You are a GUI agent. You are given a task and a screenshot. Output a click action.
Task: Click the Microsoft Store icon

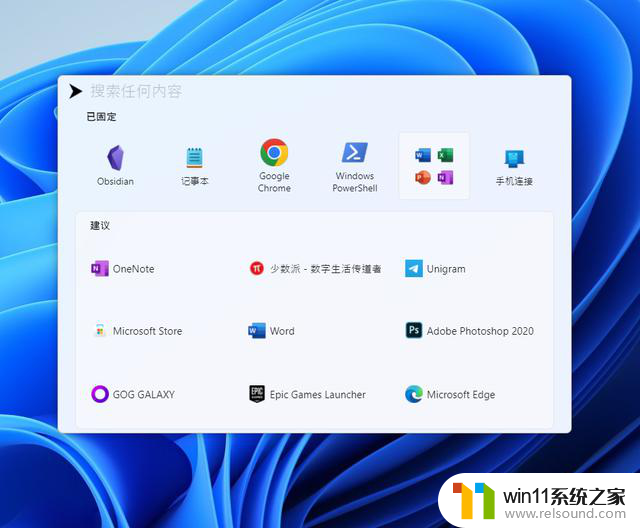tap(100, 331)
